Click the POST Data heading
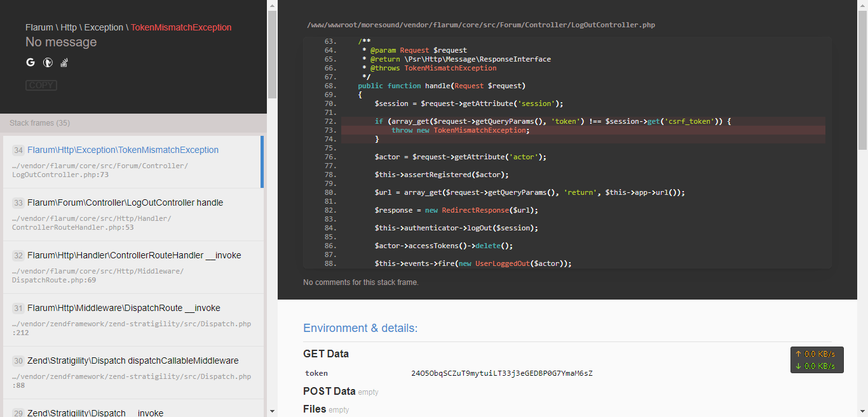The width and height of the screenshot is (868, 417). tap(329, 391)
